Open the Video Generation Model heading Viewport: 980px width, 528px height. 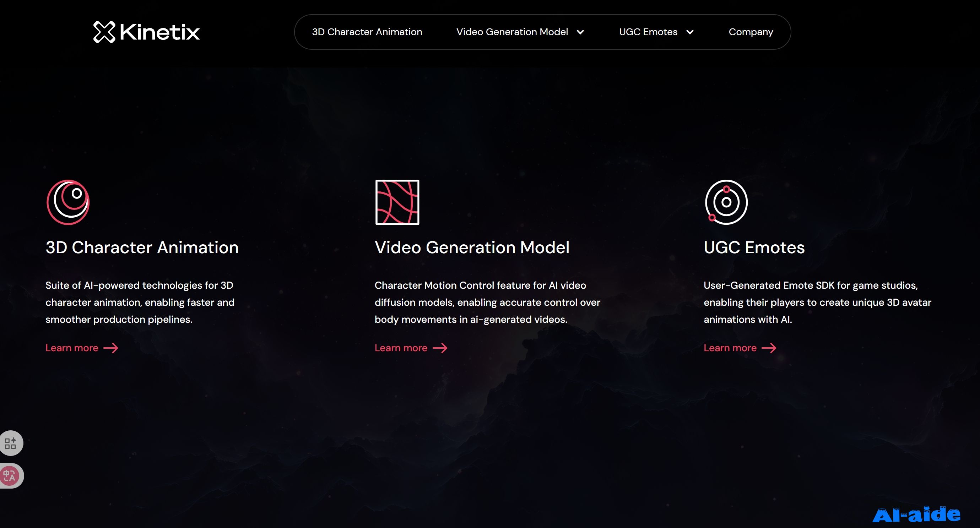pos(472,247)
